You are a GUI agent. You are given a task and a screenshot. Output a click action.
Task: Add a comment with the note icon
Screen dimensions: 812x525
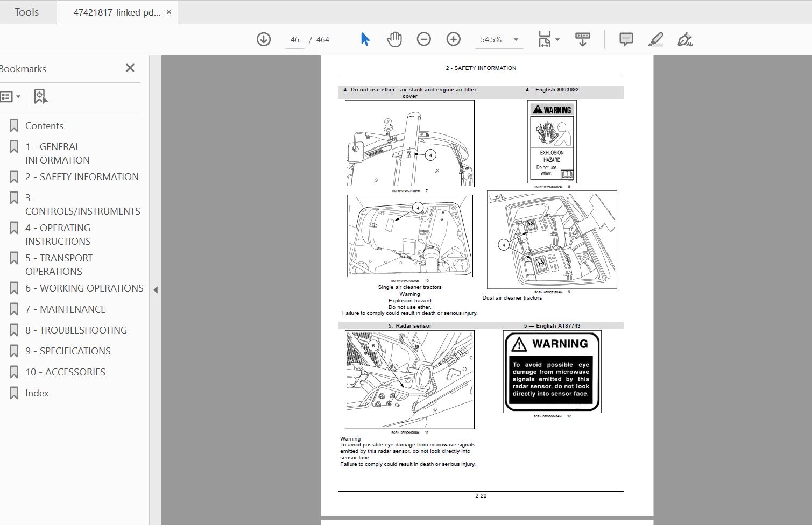(x=626, y=39)
